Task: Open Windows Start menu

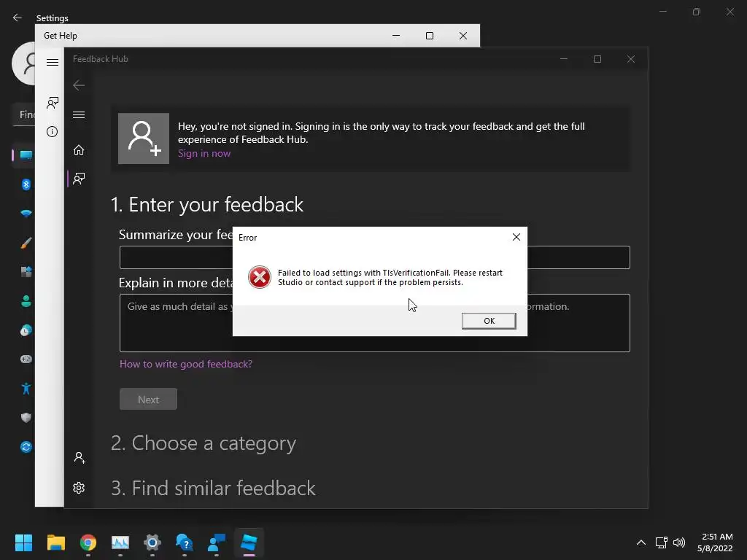Action: (23, 542)
